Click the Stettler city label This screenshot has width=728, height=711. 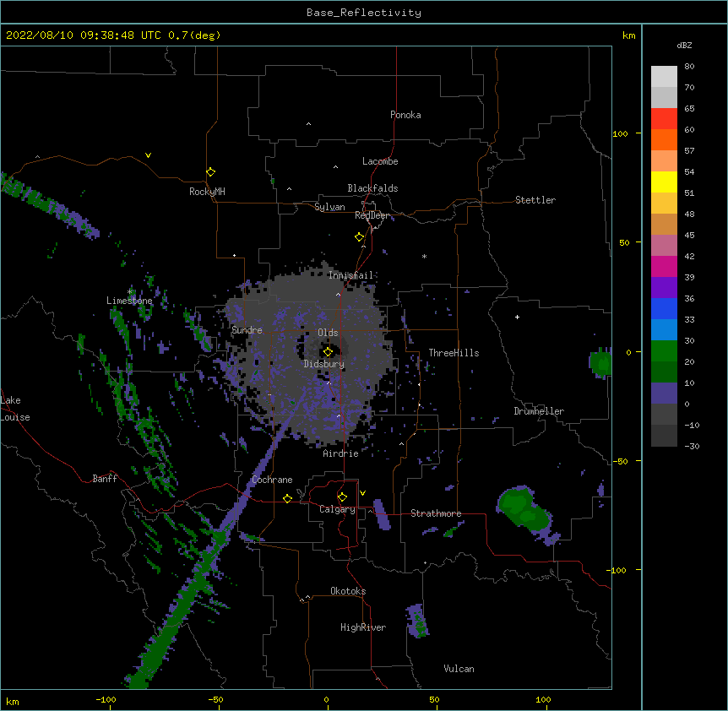(535, 200)
